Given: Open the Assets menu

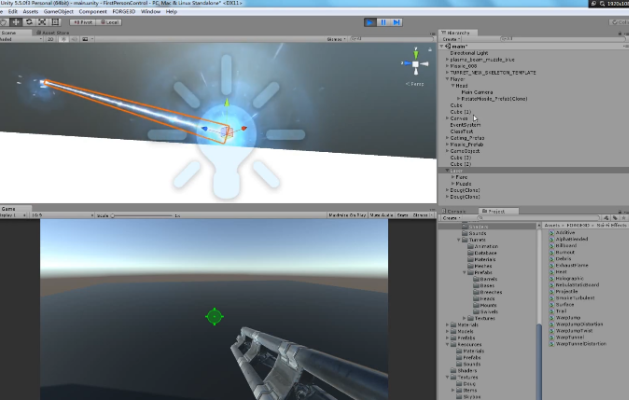Looking at the screenshot, I should coord(30,12).
